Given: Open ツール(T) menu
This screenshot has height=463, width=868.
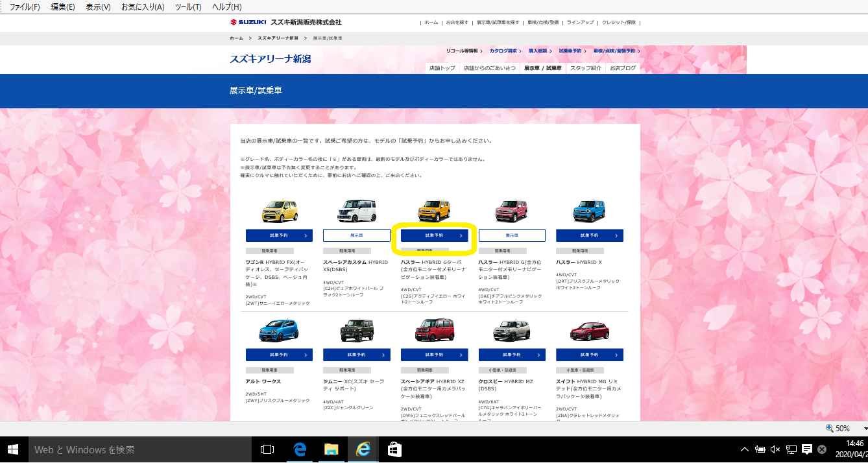Looking at the screenshot, I should tap(188, 7).
